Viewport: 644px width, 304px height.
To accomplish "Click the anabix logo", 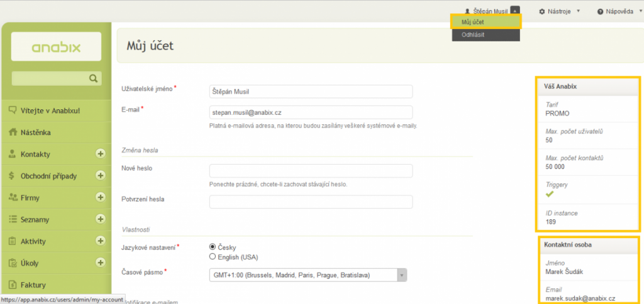I will [56, 46].
